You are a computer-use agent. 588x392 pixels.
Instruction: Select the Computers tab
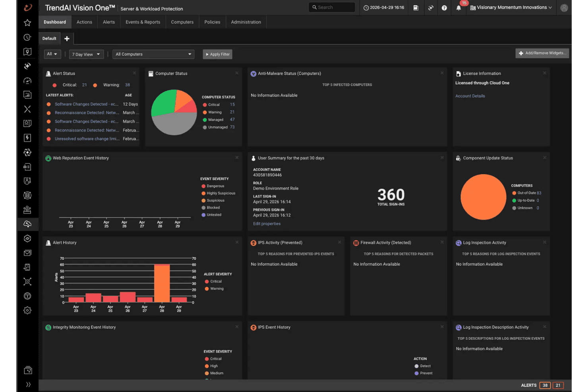click(182, 22)
